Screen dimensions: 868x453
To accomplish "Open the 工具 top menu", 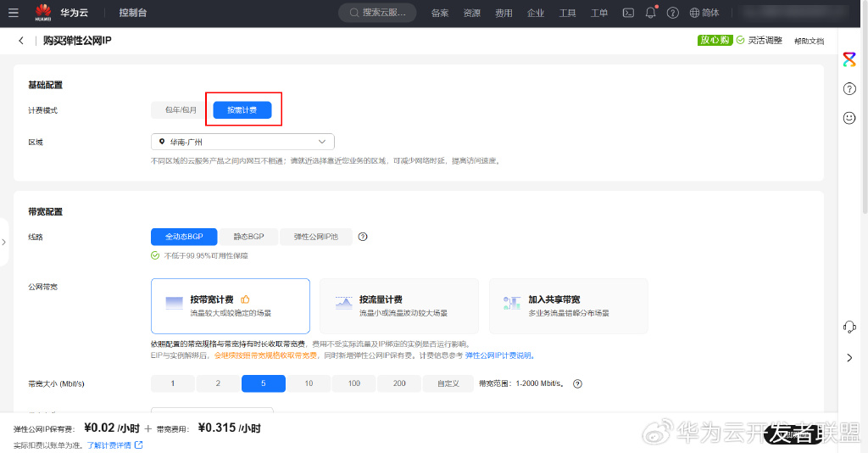I will 567,13.
